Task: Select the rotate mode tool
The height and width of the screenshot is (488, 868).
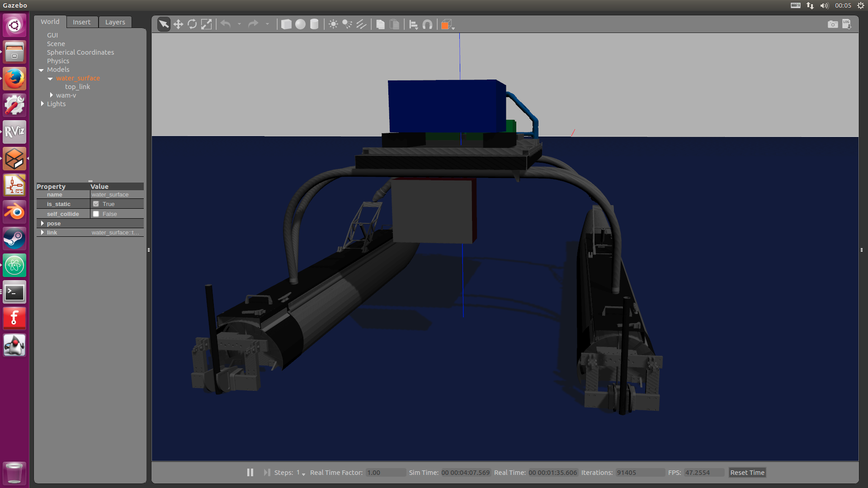Action: tap(192, 24)
